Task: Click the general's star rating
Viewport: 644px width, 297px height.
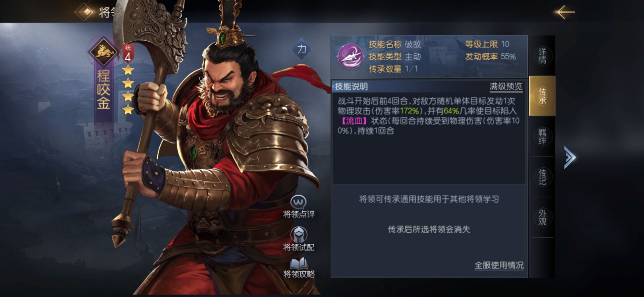Action: pyautogui.click(x=128, y=90)
